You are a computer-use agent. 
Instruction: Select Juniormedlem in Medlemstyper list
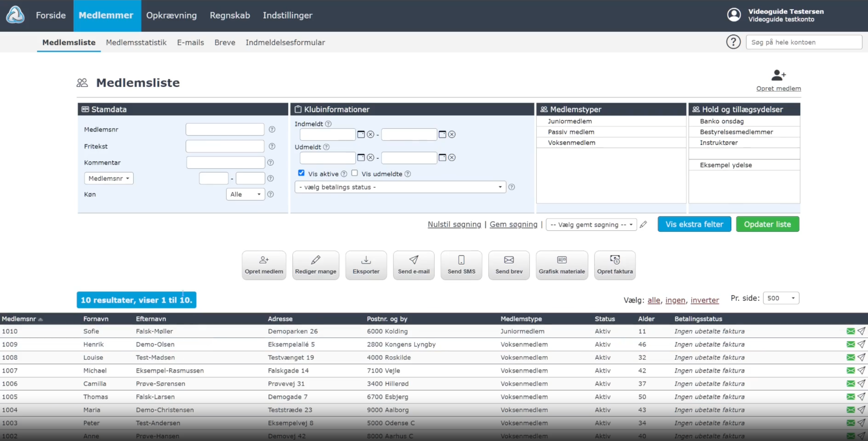[x=569, y=121]
